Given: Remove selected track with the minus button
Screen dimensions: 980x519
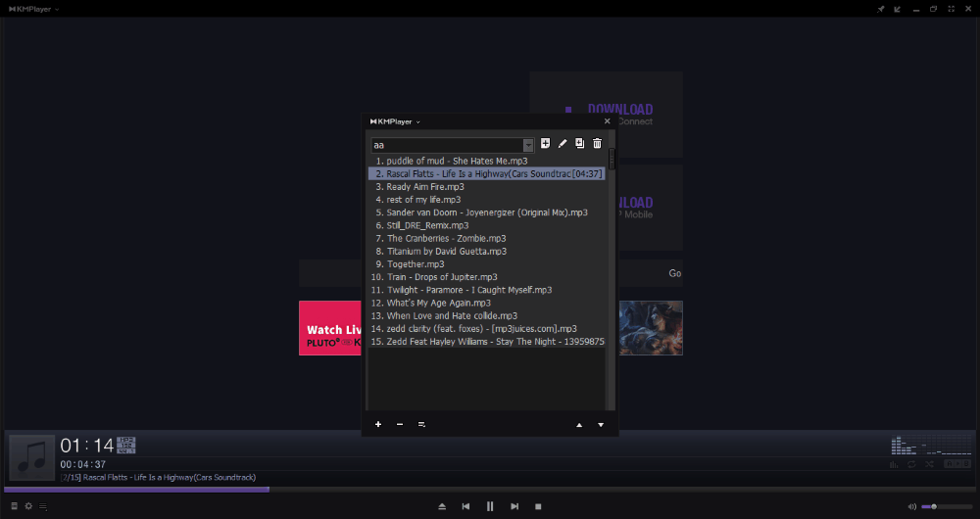Looking at the screenshot, I should click(x=400, y=425).
